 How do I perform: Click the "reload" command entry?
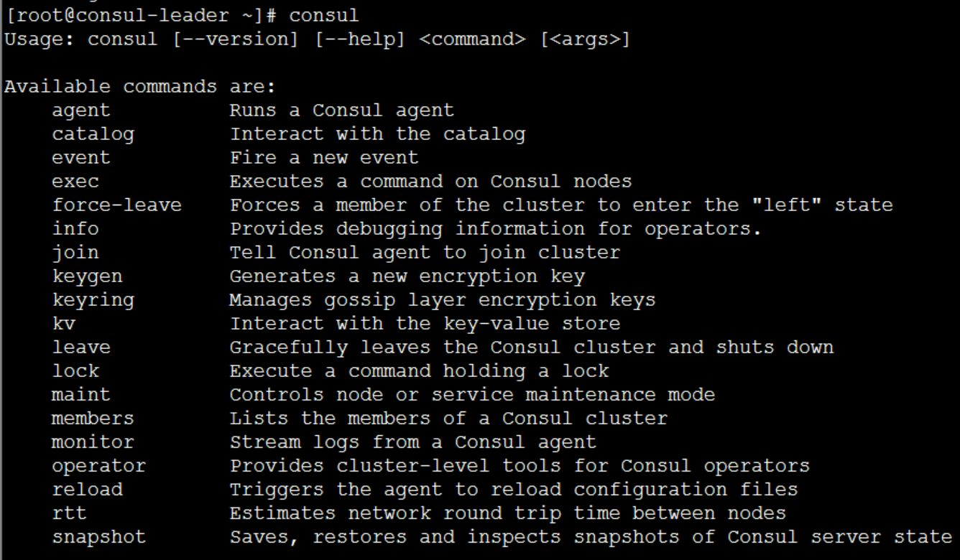[x=87, y=490]
